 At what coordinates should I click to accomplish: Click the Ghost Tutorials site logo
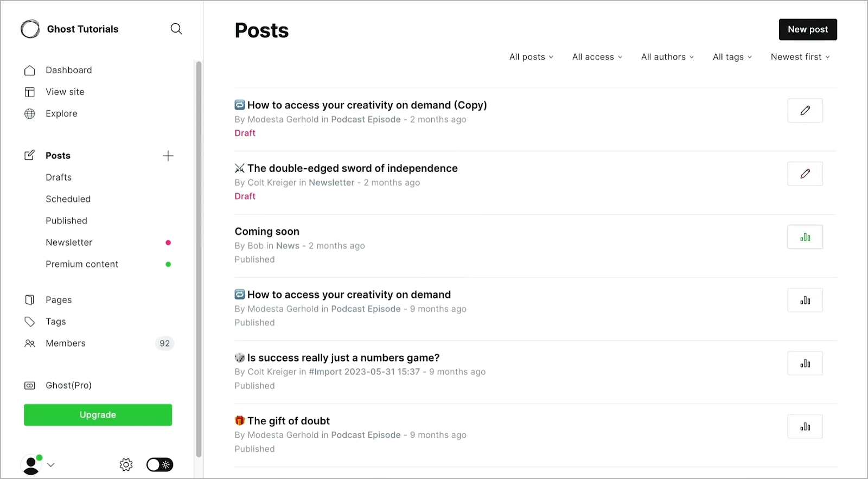pyautogui.click(x=30, y=29)
